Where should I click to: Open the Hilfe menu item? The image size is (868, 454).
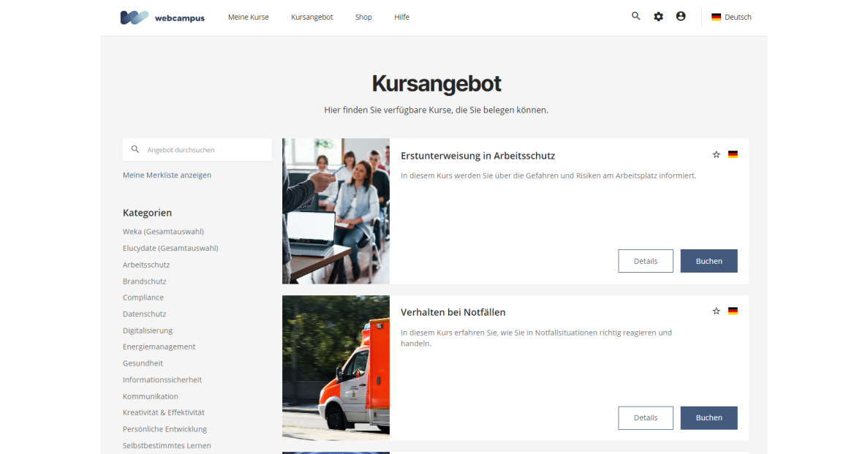click(402, 17)
